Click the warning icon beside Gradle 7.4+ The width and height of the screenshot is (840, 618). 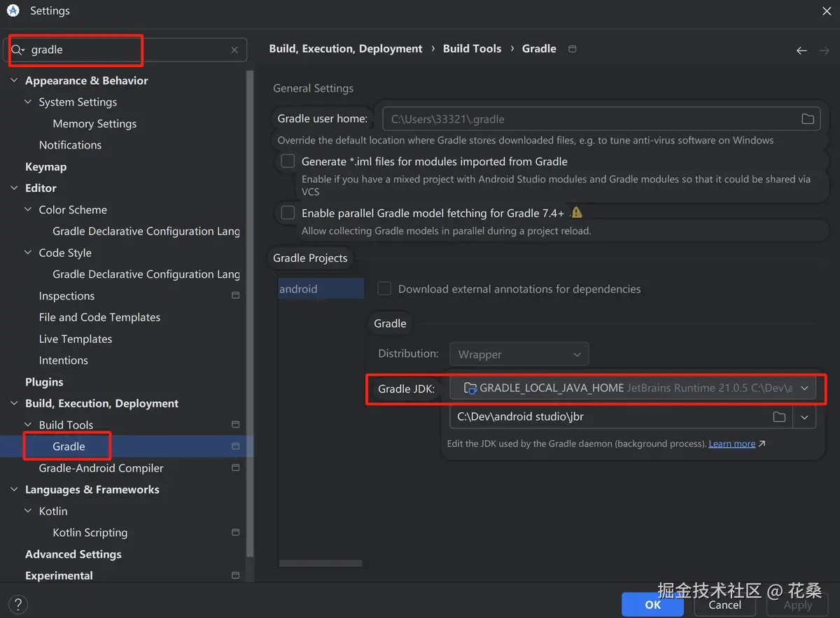pos(576,212)
